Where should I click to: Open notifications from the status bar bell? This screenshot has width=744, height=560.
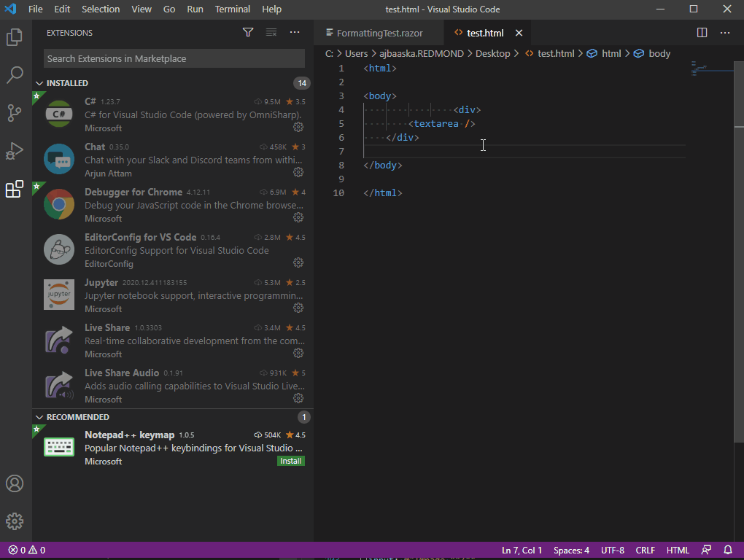[727, 550]
